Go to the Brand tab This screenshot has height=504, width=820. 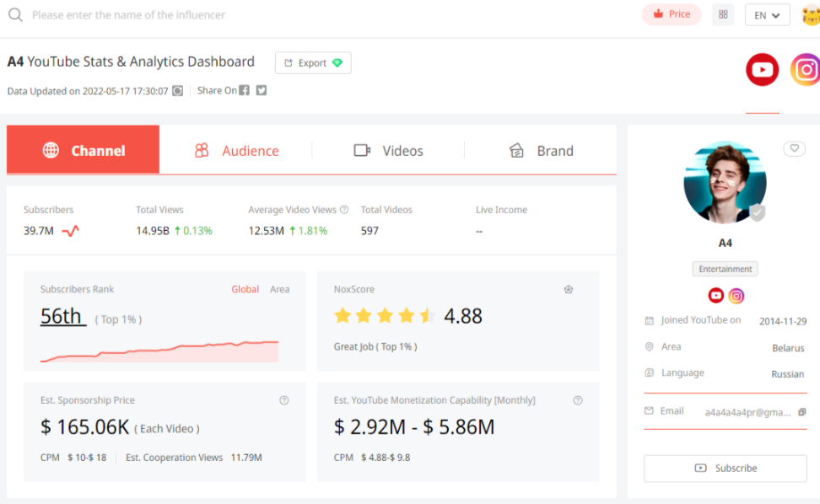[x=541, y=150]
